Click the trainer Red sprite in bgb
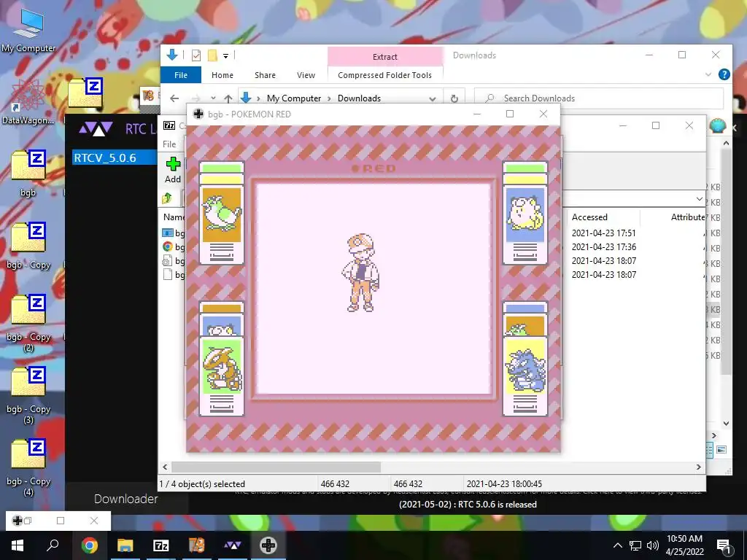The height and width of the screenshot is (560, 747). (360, 273)
